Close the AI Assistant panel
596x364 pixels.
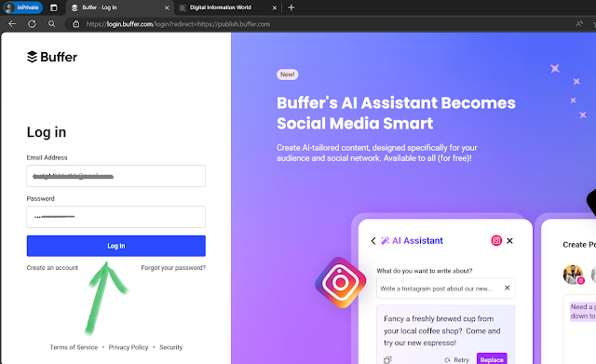(509, 240)
